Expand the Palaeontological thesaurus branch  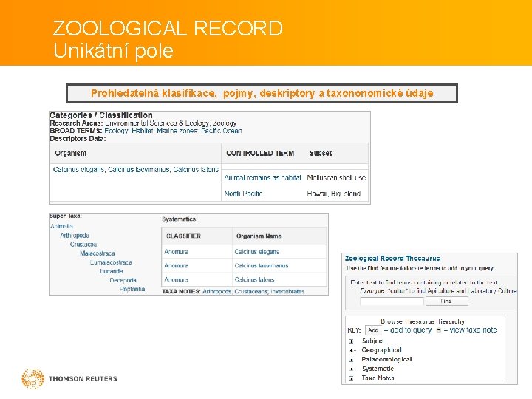pyautogui.click(x=352, y=360)
